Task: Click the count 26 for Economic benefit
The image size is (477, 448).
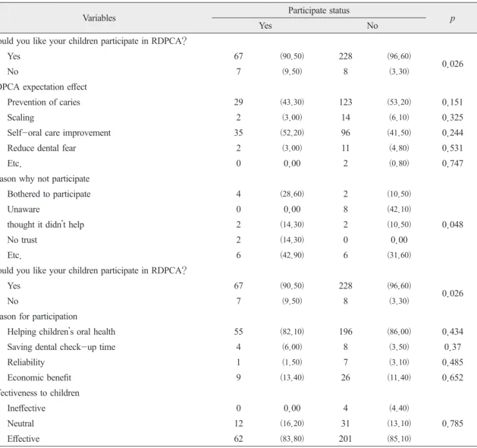Action: (x=346, y=377)
